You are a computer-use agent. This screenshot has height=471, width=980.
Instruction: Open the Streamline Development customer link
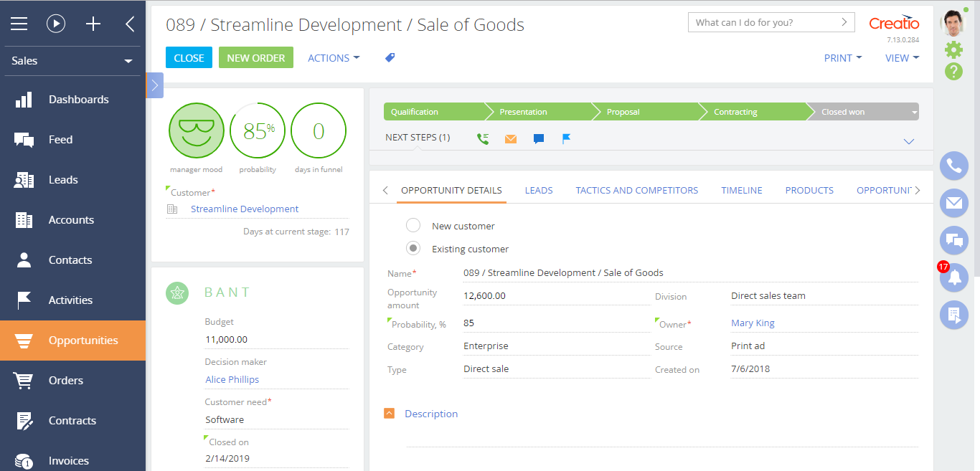[x=245, y=209]
